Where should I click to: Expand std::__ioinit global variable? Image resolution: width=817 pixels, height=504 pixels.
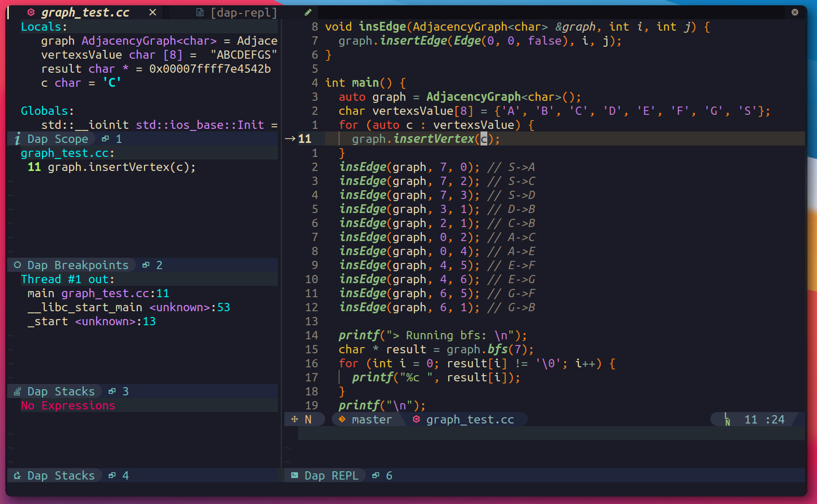(159, 125)
